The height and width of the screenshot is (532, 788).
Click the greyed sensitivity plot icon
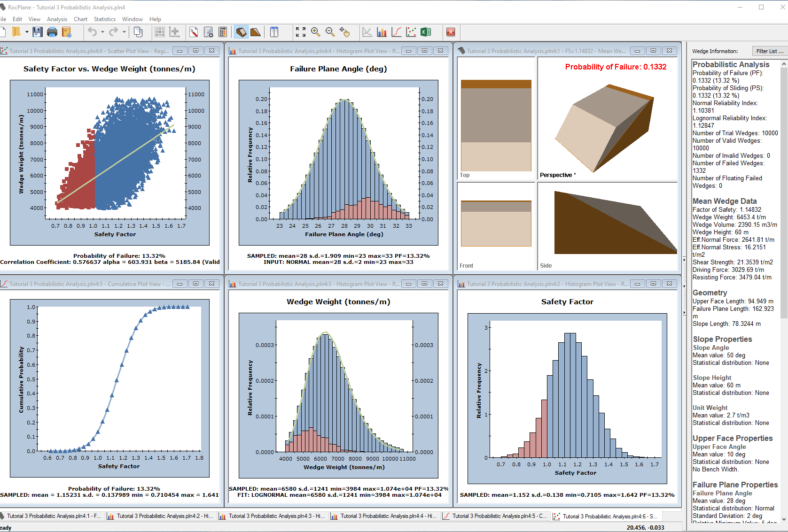coord(367,32)
